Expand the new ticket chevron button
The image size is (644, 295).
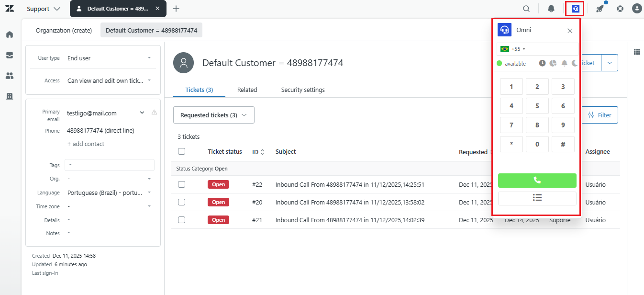[609, 63]
